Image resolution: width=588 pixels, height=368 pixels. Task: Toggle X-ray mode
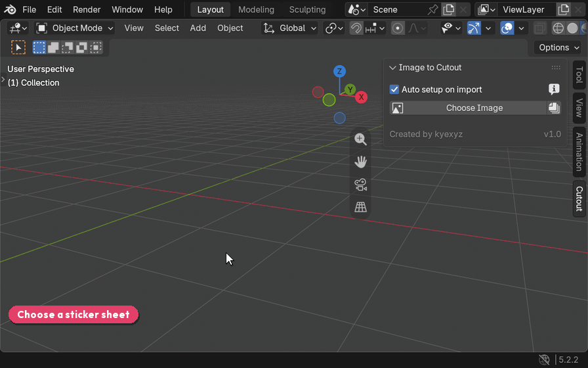coord(539,28)
